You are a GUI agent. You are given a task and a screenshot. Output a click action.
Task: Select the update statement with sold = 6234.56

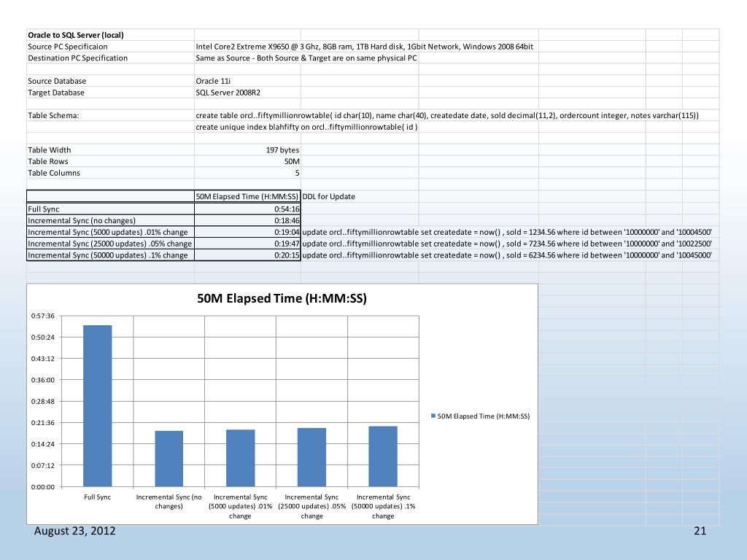[507, 254]
